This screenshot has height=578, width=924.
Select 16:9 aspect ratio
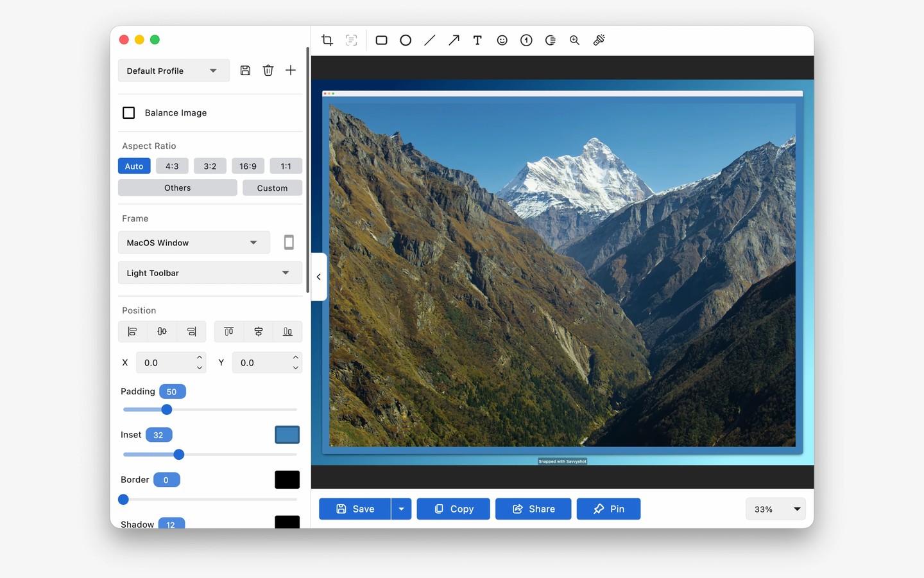[248, 166]
